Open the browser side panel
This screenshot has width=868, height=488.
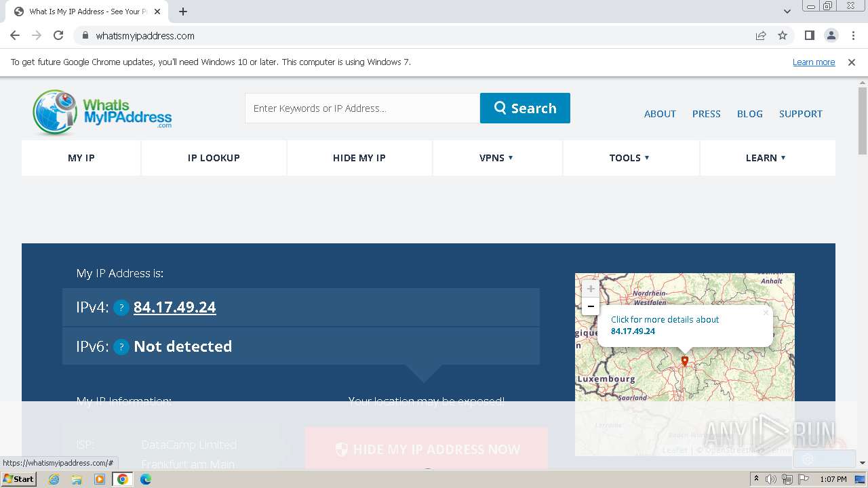(809, 36)
